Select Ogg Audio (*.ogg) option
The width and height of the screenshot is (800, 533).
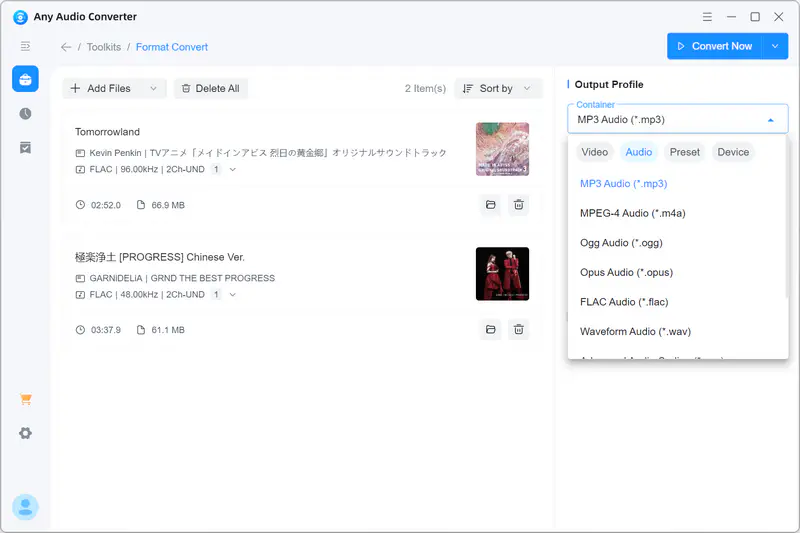point(678,243)
